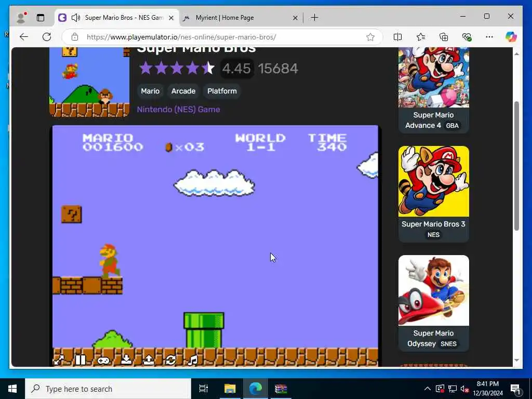Screen dimensions: 532x399
Task: Add this page to favorites star
Action: [370, 37]
